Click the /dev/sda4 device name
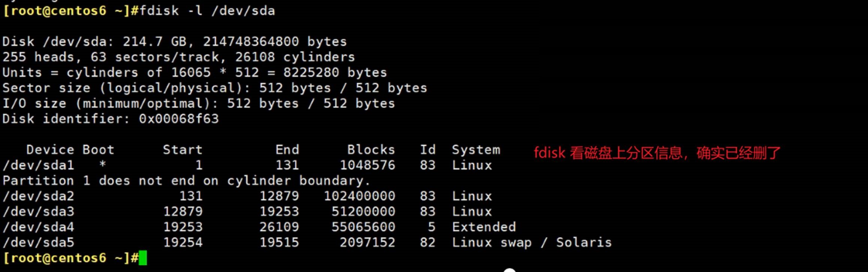 (x=38, y=227)
